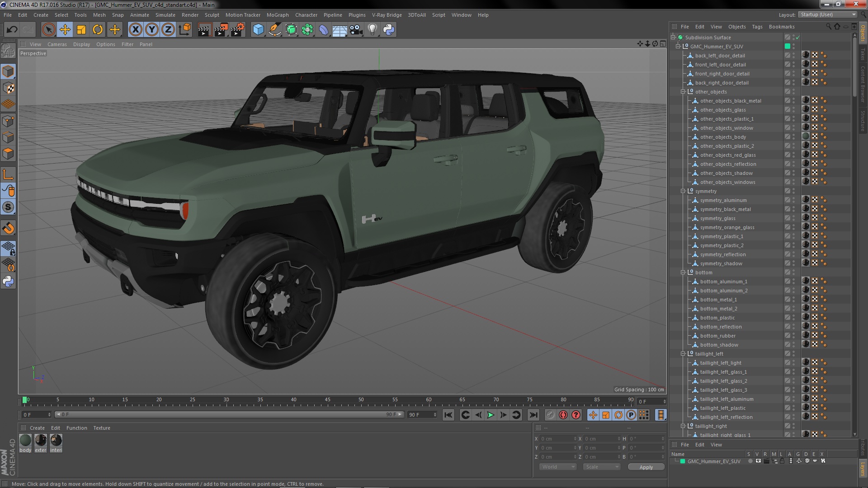This screenshot has height=488, width=868.
Task: Go to start of animation
Action: tap(448, 415)
